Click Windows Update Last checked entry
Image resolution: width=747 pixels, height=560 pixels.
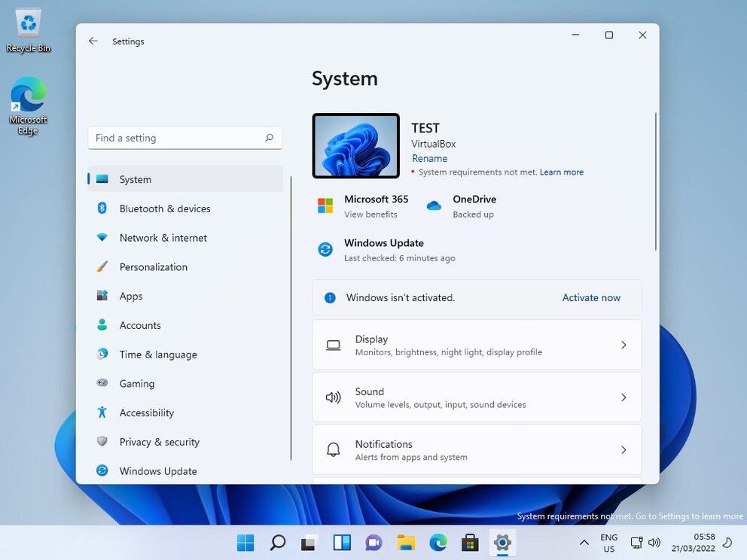point(399,258)
